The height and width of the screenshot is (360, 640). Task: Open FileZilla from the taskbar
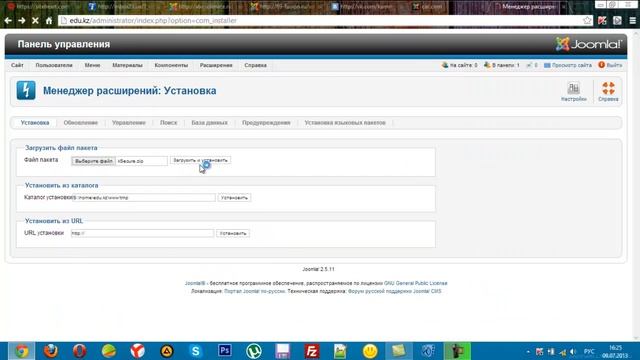pos(311,351)
